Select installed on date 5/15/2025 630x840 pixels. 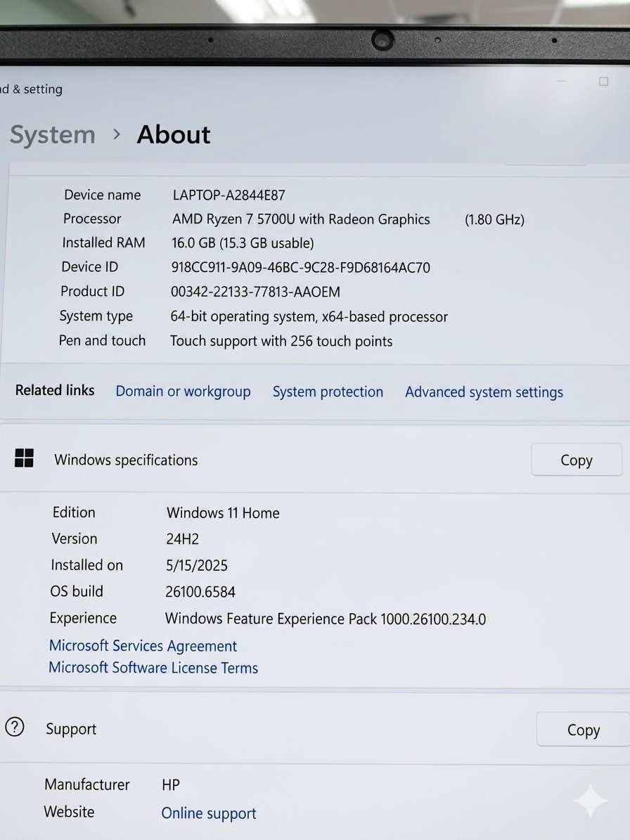tap(197, 566)
